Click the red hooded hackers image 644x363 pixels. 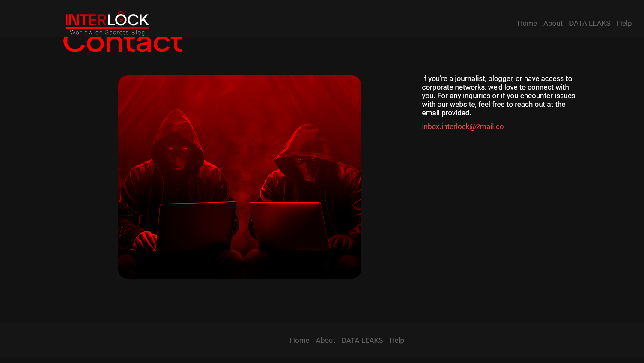239,177
